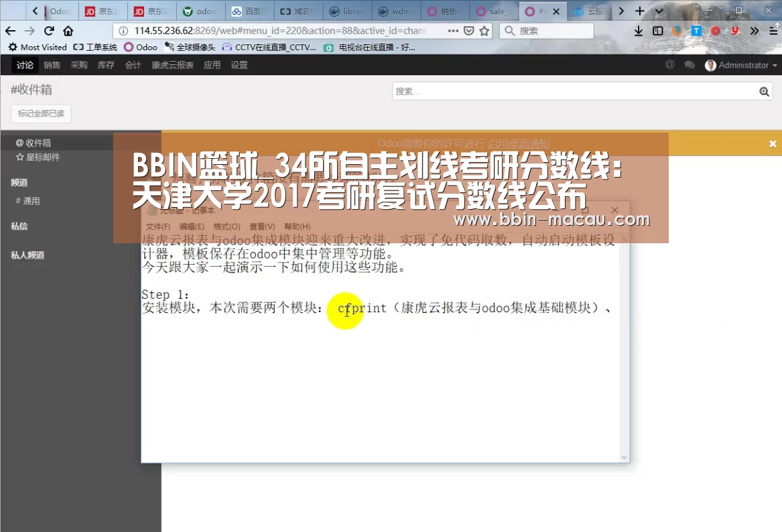Image resolution: width=782 pixels, height=532 pixels.
Task: Open the conversations chat icon in navbar
Action: point(690,65)
